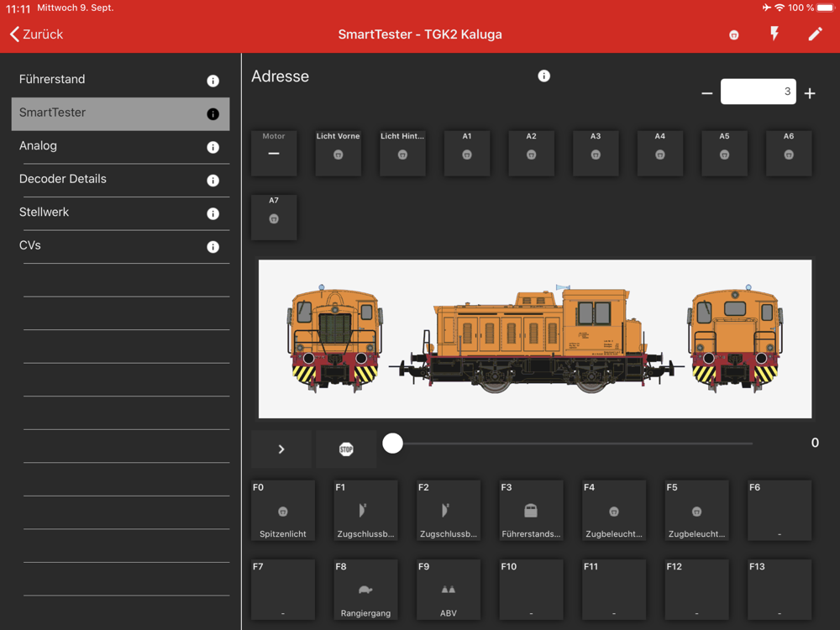Screen dimensions: 840x630
Task: Toggle the Licht Hint... output
Action: point(402,153)
